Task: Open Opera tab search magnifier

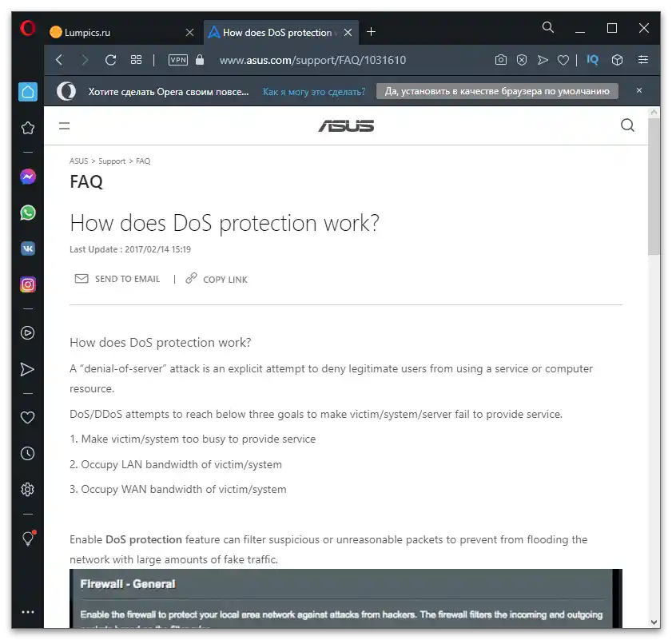Action: pos(548,27)
